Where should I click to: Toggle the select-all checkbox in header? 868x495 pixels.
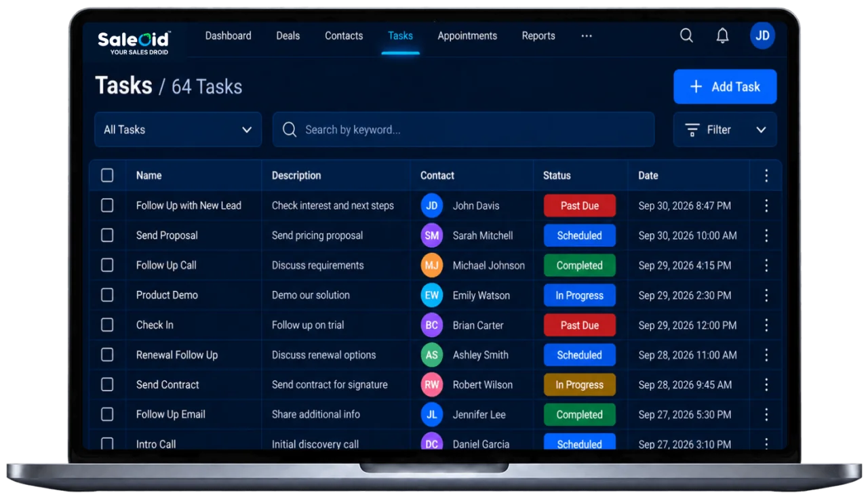pyautogui.click(x=107, y=176)
